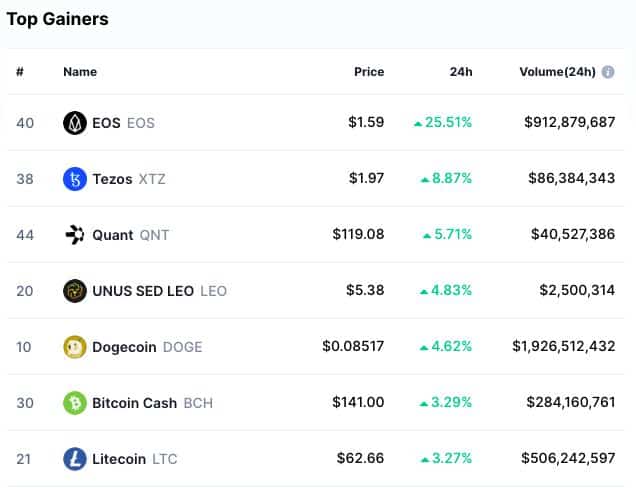Click the EOS coin logo icon

[75, 123]
